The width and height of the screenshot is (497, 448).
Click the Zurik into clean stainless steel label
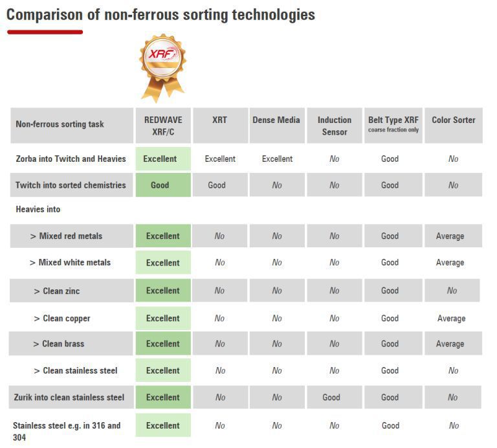(69, 398)
